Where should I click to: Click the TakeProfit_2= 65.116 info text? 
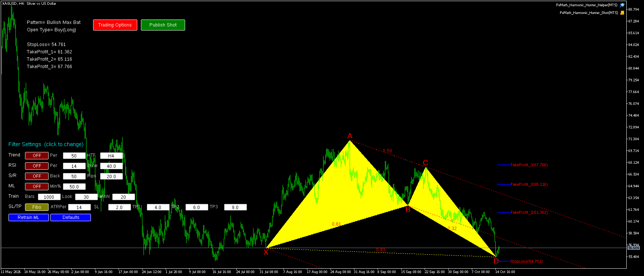pos(49,59)
